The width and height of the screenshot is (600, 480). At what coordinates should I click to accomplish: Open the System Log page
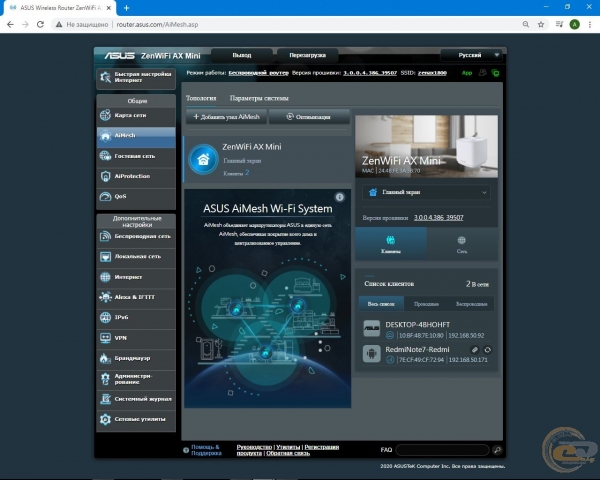(x=136, y=399)
